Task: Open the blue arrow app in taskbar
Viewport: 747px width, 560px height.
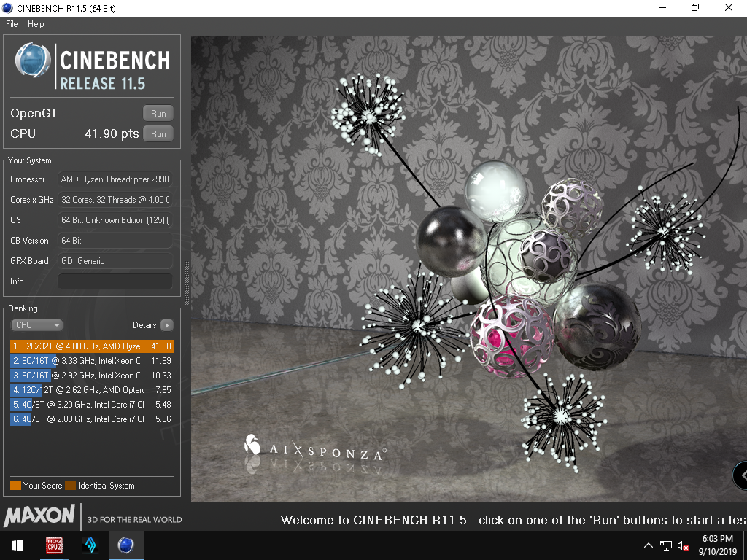Action: 90,545
